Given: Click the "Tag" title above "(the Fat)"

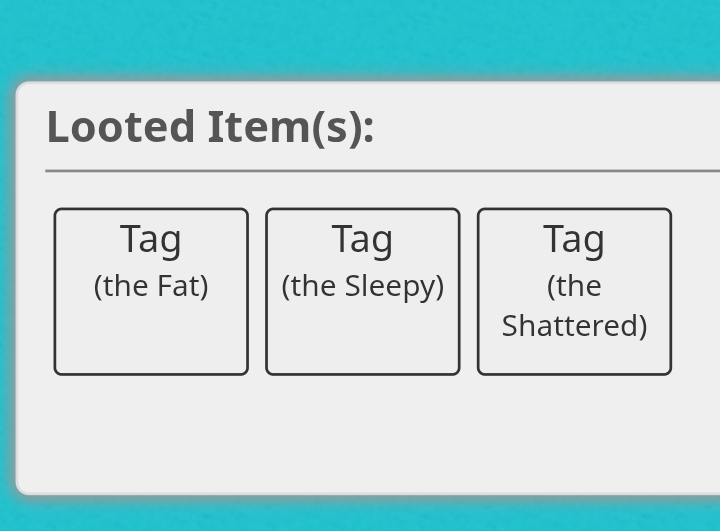Looking at the screenshot, I should click(x=151, y=240).
